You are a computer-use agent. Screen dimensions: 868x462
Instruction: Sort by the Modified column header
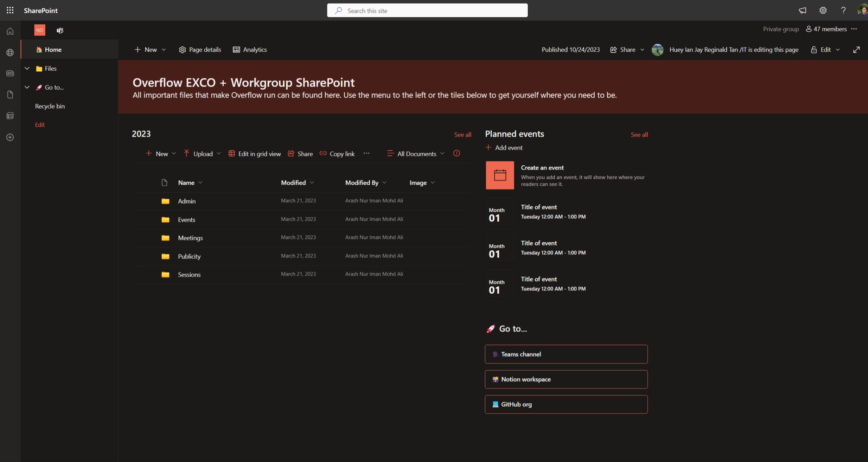294,183
